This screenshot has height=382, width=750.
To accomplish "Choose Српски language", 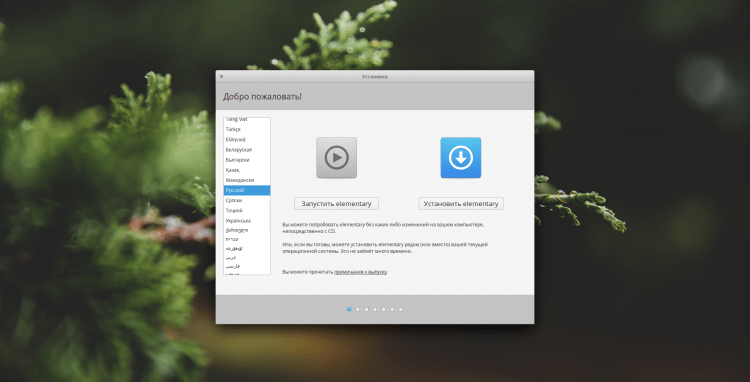I will coord(247,200).
